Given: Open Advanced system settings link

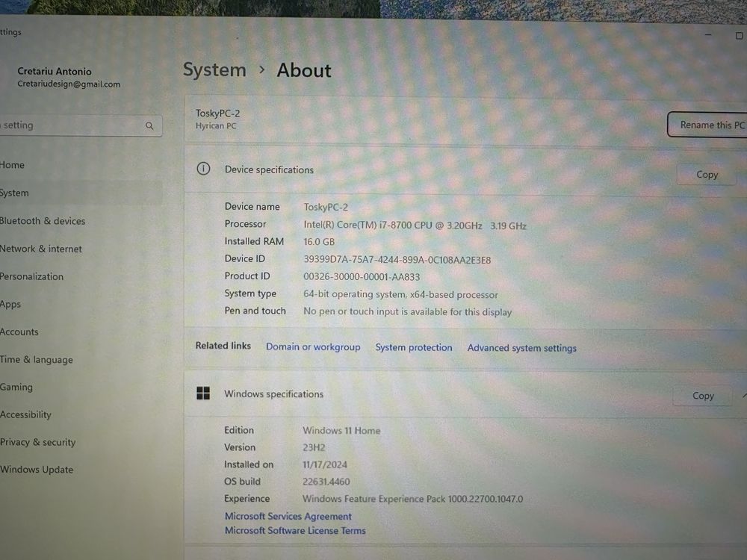Looking at the screenshot, I should click(521, 348).
